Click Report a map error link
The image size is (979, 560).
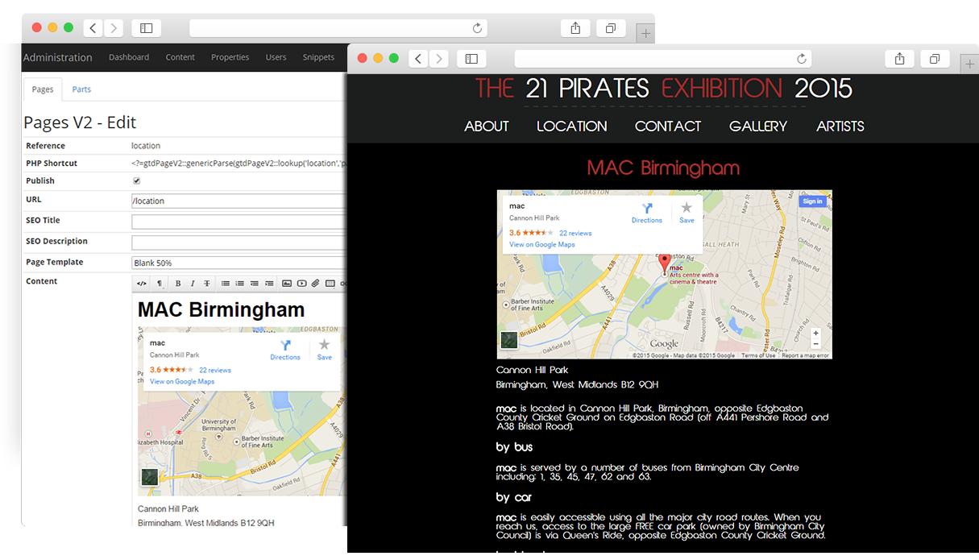[x=805, y=355]
